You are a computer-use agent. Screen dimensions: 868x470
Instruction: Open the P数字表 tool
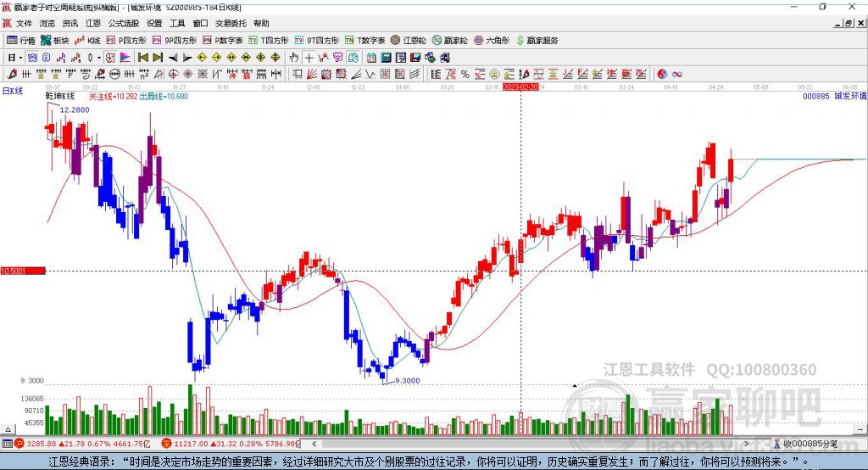click(223, 41)
